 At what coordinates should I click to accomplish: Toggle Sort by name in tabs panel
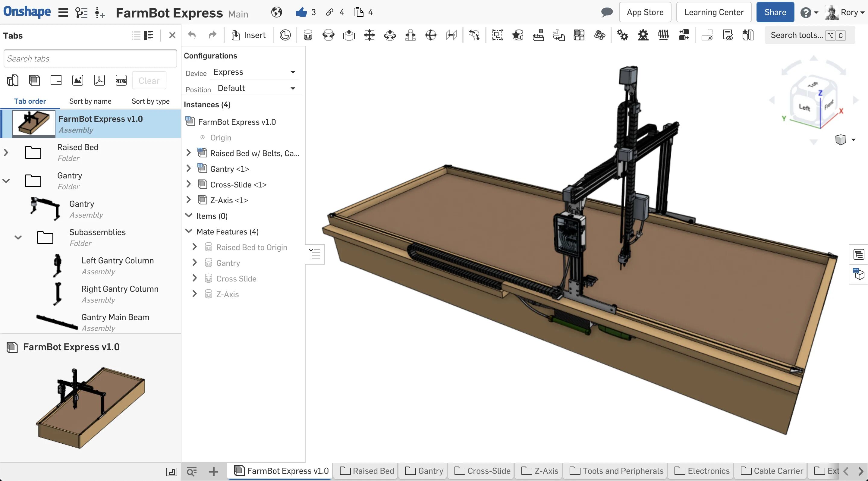(90, 101)
